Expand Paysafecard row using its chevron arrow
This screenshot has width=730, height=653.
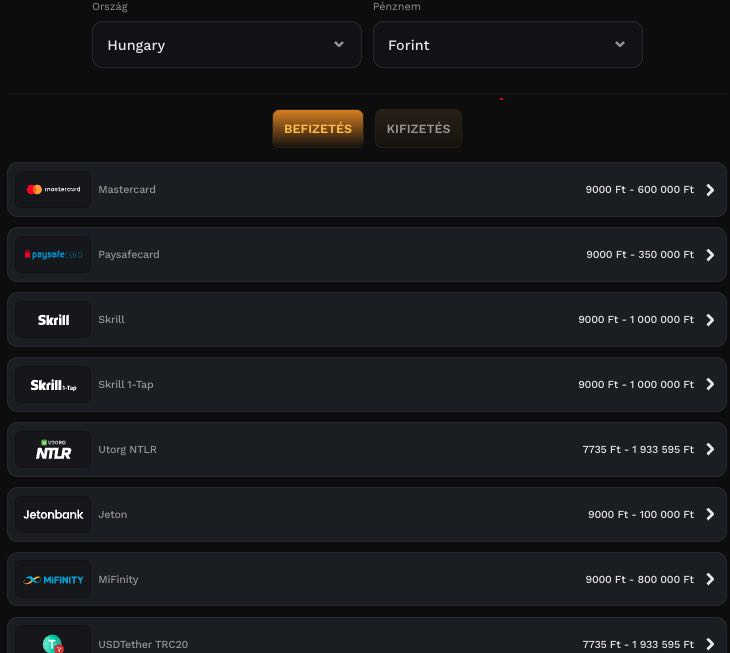(710, 255)
